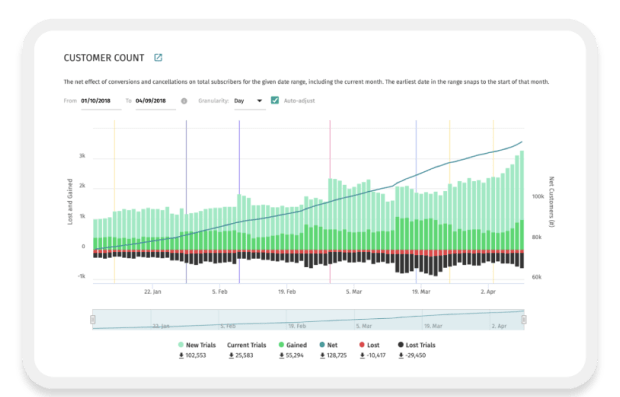Uncheck the Auto-adjust checkbox
The height and width of the screenshot is (397, 620).
point(275,100)
